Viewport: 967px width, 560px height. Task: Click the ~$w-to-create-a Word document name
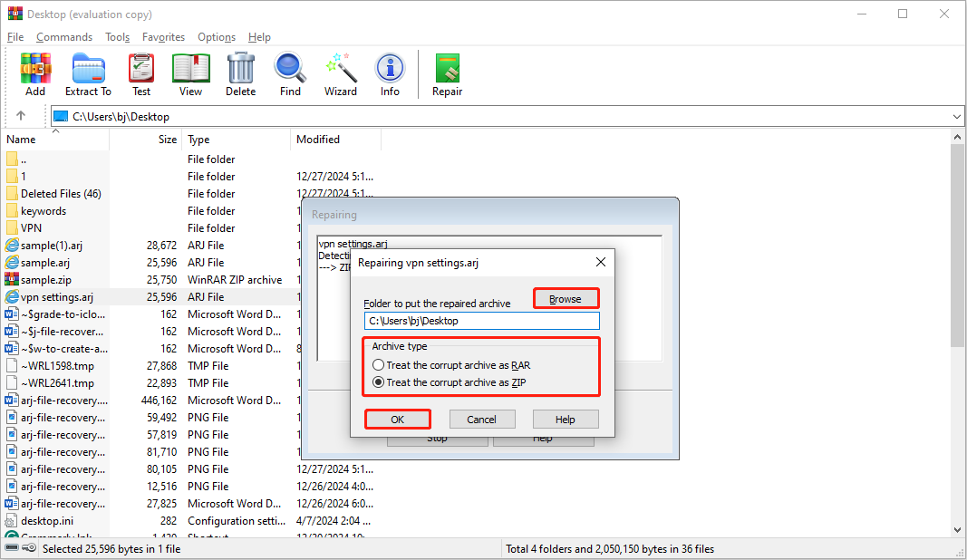click(64, 349)
